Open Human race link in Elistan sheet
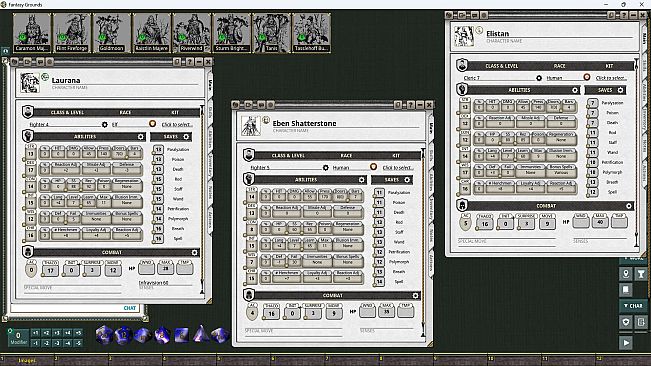The image size is (651, 366). (x=587, y=77)
